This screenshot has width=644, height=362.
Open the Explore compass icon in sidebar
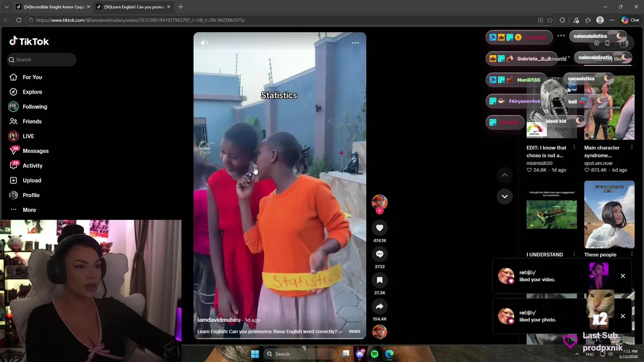coord(14,92)
